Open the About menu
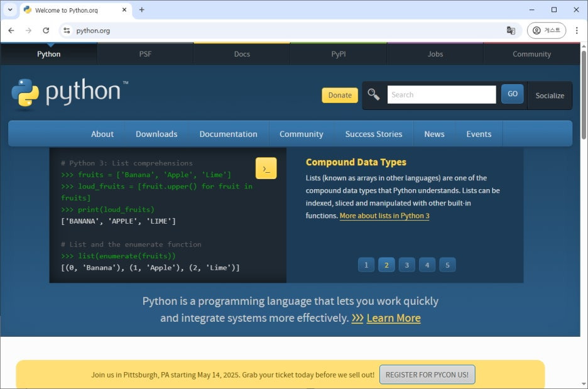 (x=102, y=134)
